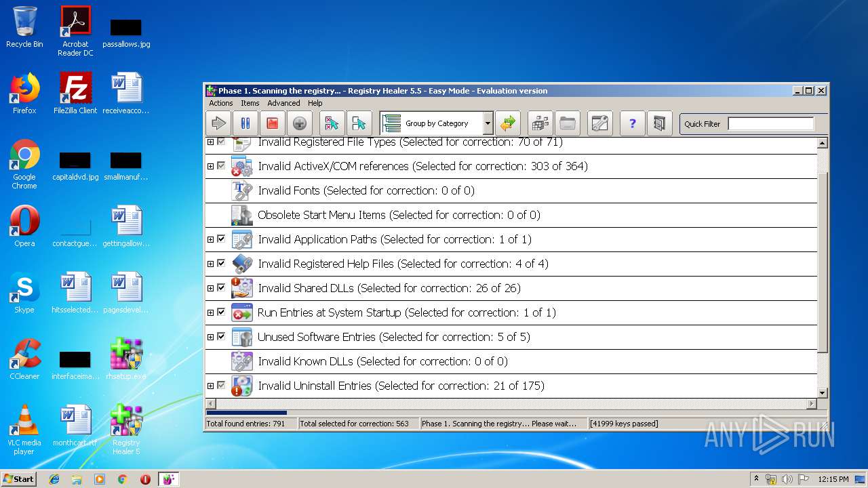Expand Run Entries at System Startup node
The image size is (868, 488).
(210, 312)
